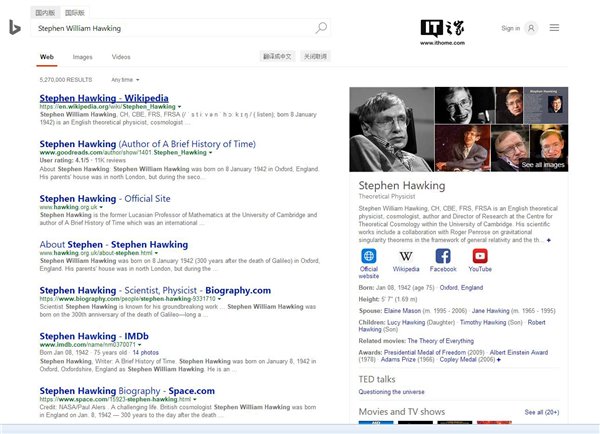600x434 pixels.
Task: Expand the description with plus icon
Action: [x=548, y=240]
